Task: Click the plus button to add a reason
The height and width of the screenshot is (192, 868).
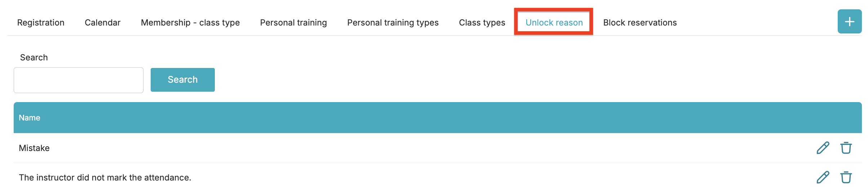Action: click(849, 22)
